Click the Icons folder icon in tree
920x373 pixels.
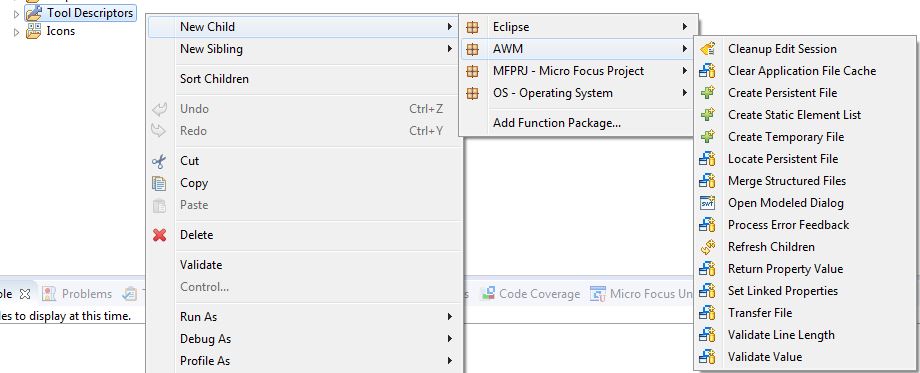34,30
